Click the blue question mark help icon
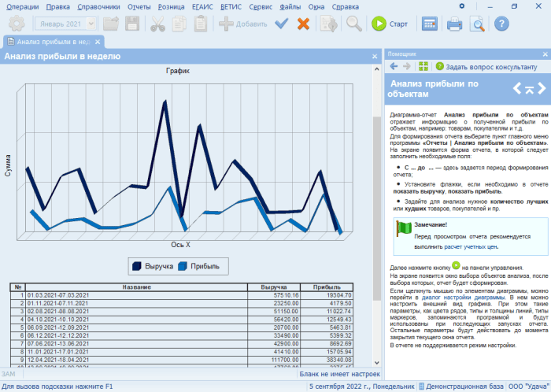Image resolution: width=551 pixels, height=392 pixels. click(501, 24)
